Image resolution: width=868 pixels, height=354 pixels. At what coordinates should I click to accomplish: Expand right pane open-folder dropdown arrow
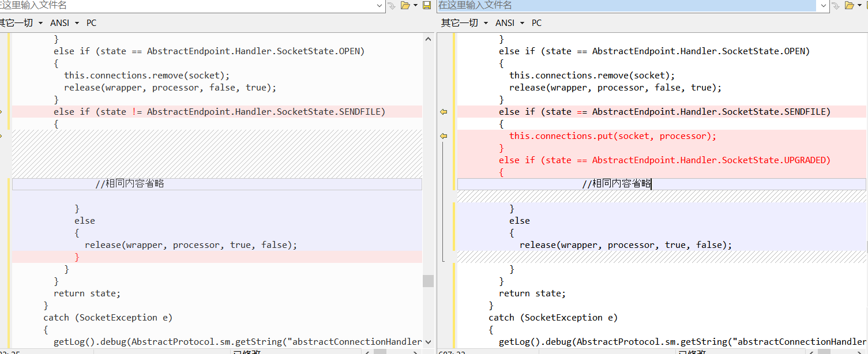pyautogui.click(x=860, y=5)
